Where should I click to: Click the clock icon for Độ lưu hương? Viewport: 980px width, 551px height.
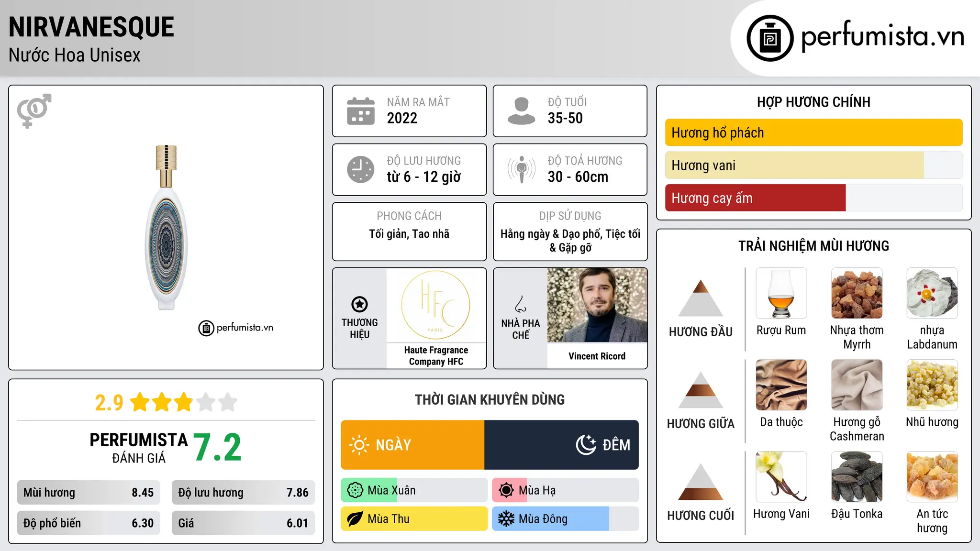click(361, 169)
